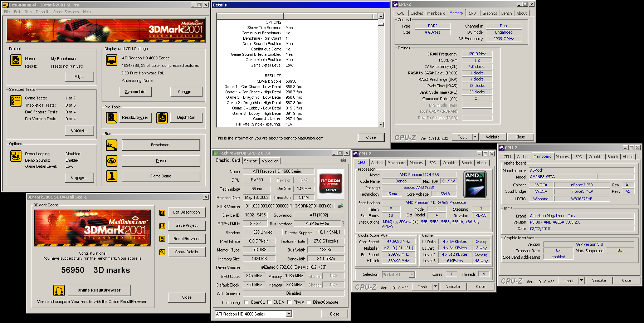
Task: Click the scroll-up arrow in Details list
Action: tap(381, 16)
